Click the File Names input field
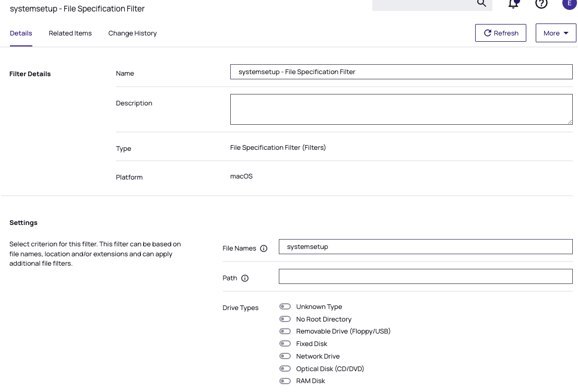The height and width of the screenshot is (392, 578). pos(425,247)
